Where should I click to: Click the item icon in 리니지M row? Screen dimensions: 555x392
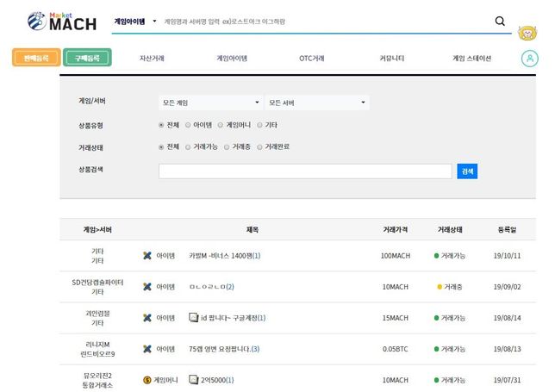[147, 349]
